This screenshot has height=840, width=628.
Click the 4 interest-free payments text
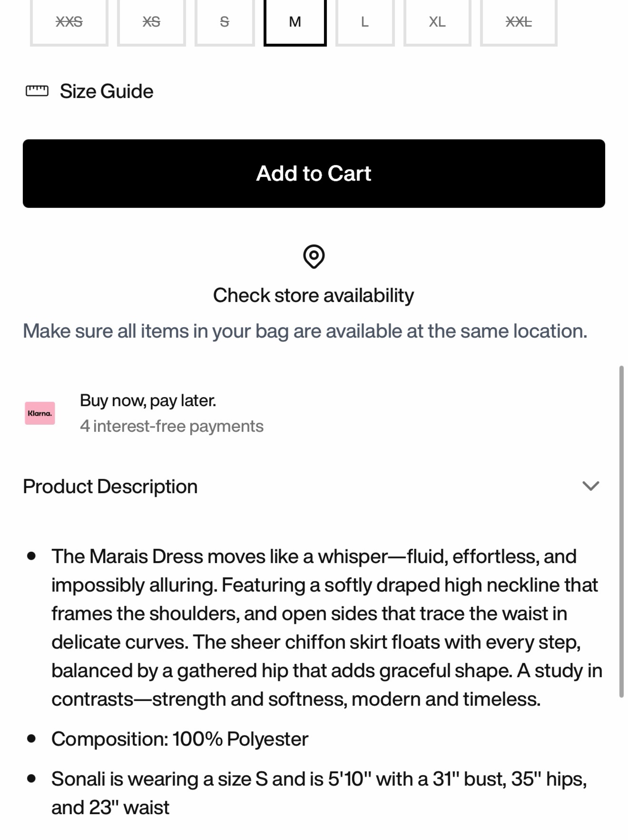coord(171,426)
